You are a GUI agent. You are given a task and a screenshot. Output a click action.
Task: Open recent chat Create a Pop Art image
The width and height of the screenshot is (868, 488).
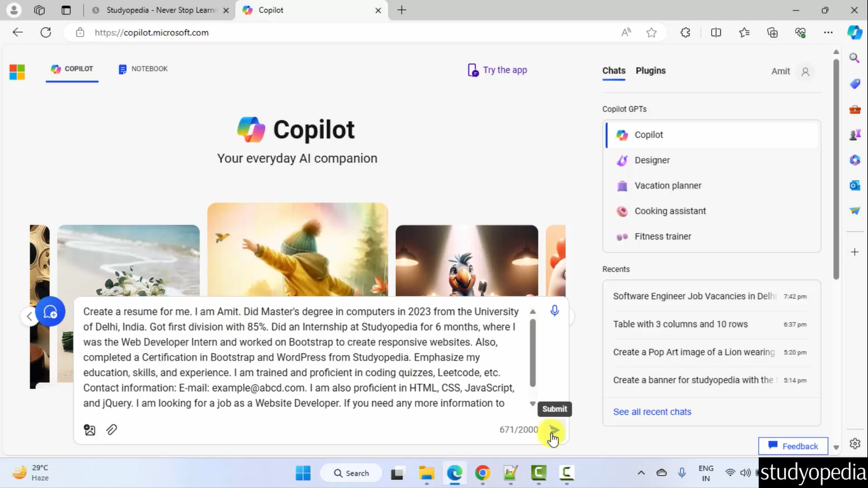coord(711,352)
